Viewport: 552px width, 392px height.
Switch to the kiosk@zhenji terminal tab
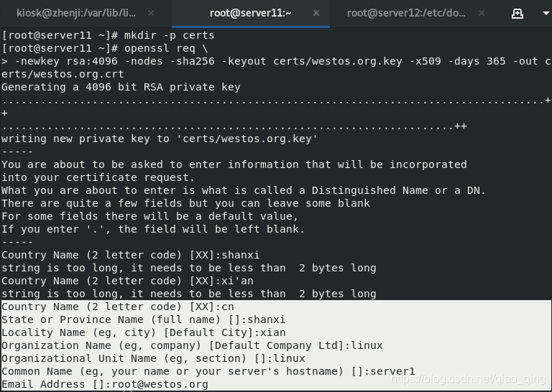tap(76, 14)
